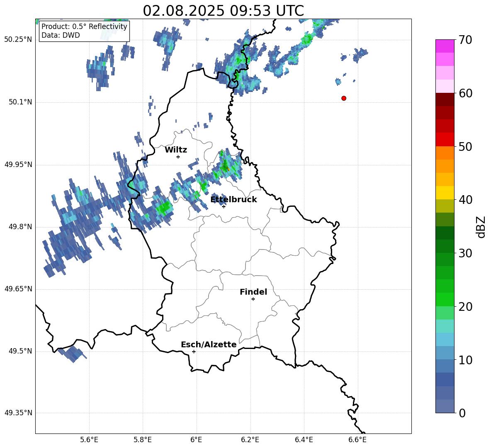Click the 50.1°N latitude tick label
This screenshot has width=491, height=448.
20,102
